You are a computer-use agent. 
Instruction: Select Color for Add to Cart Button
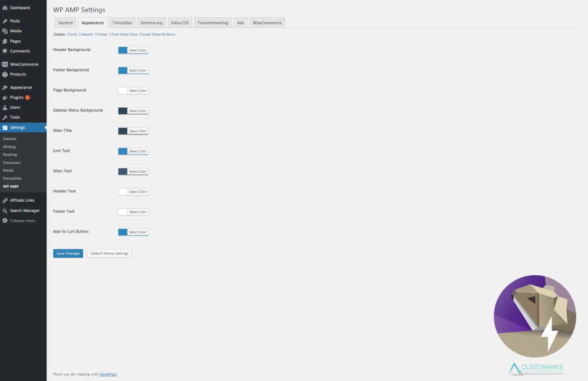coord(138,232)
